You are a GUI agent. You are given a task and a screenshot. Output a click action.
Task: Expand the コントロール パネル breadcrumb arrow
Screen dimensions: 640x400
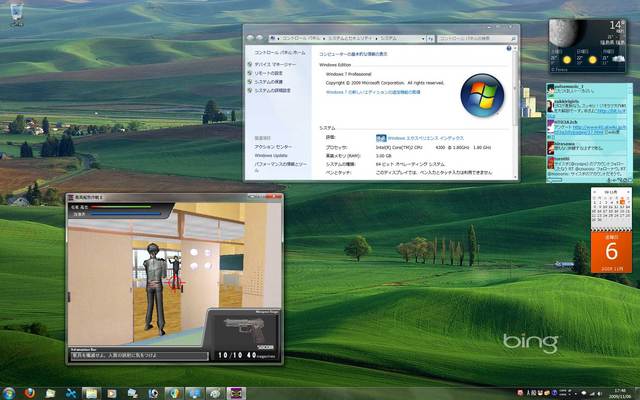tap(324, 38)
